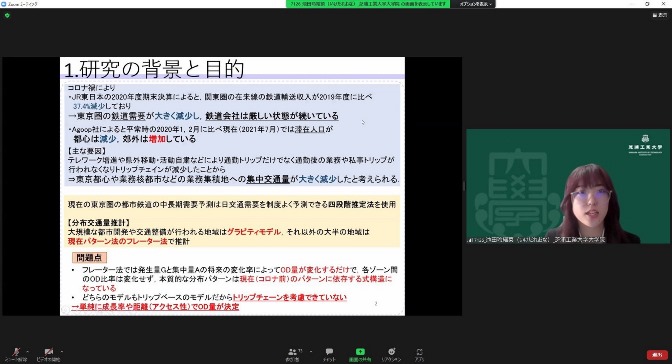672x364 pixels.
Task: Click the green encryption shield icon
Action: pyautogui.click(x=7, y=15)
